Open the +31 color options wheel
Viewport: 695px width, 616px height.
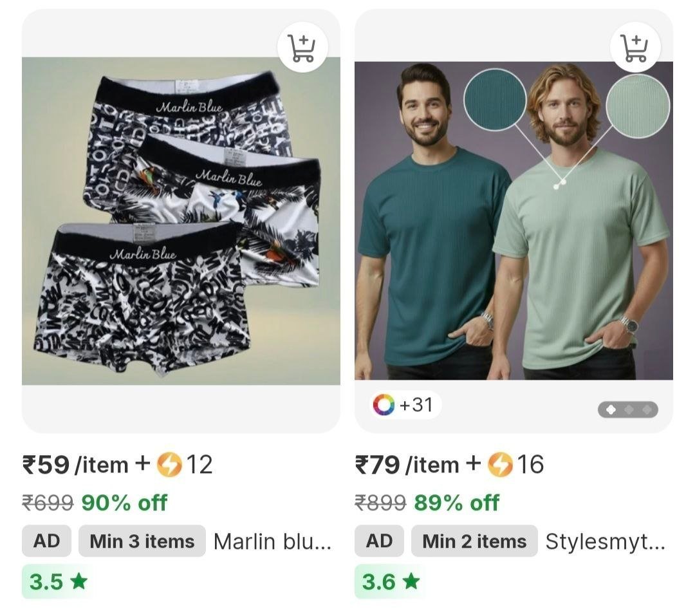pos(384,405)
